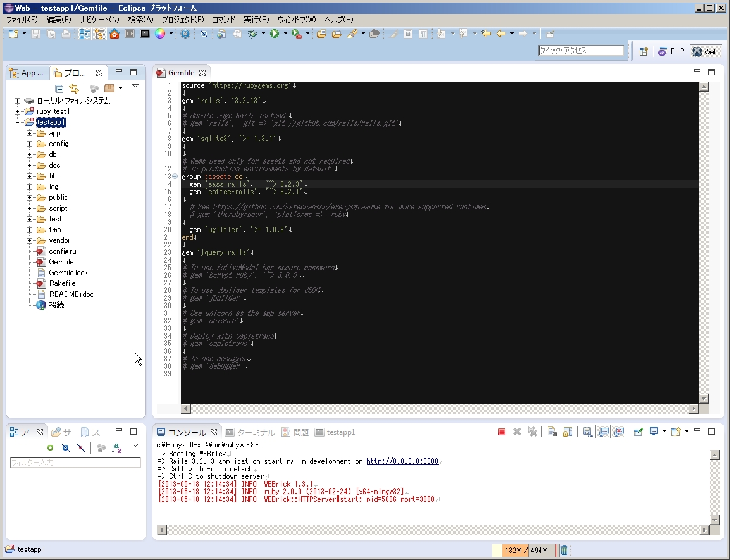The height and width of the screenshot is (560, 730).
Task: Click the blue gear icon in the toolbar
Action: click(x=185, y=34)
